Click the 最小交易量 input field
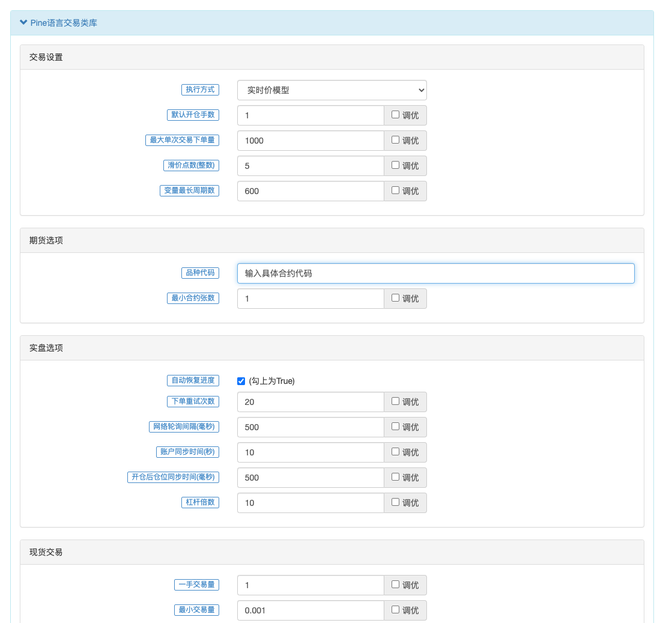 click(310, 610)
